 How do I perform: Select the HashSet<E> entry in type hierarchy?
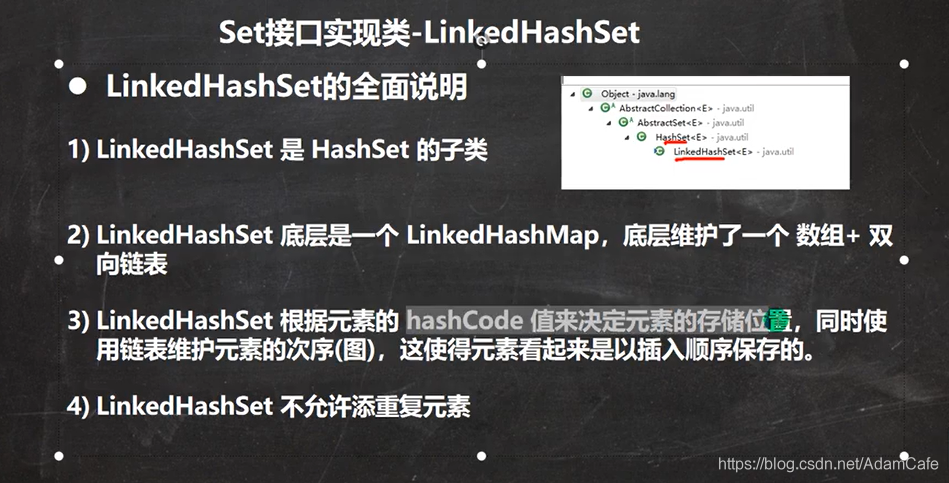[x=702, y=137]
